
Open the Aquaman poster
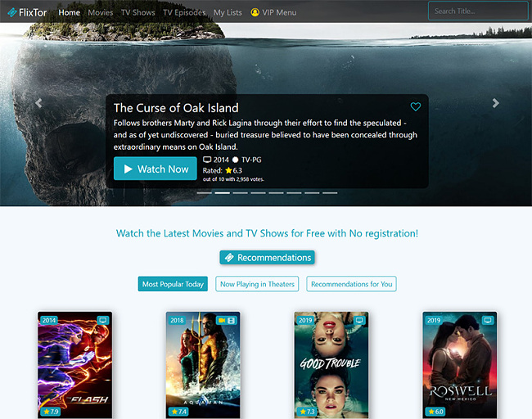pos(203,365)
